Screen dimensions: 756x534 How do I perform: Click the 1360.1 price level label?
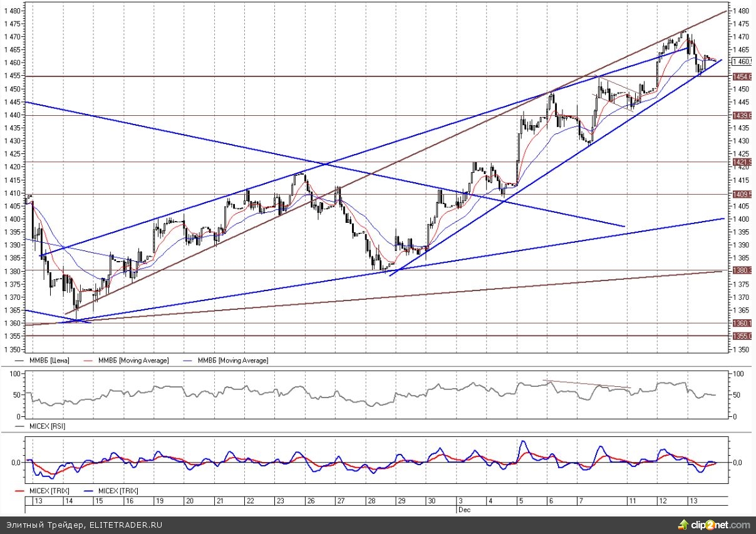pyautogui.click(x=743, y=323)
